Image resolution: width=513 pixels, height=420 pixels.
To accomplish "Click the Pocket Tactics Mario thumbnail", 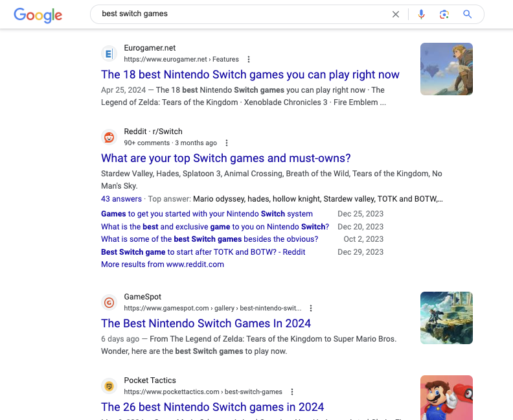I will 446,397.
